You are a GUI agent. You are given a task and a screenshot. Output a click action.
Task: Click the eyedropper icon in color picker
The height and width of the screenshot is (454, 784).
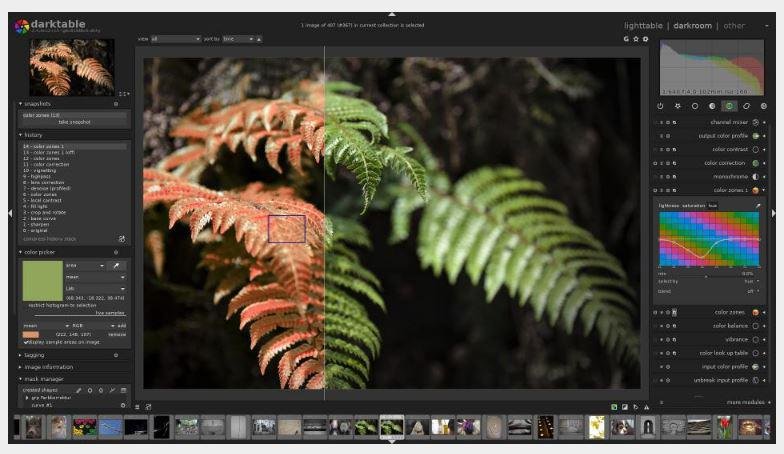pos(117,266)
